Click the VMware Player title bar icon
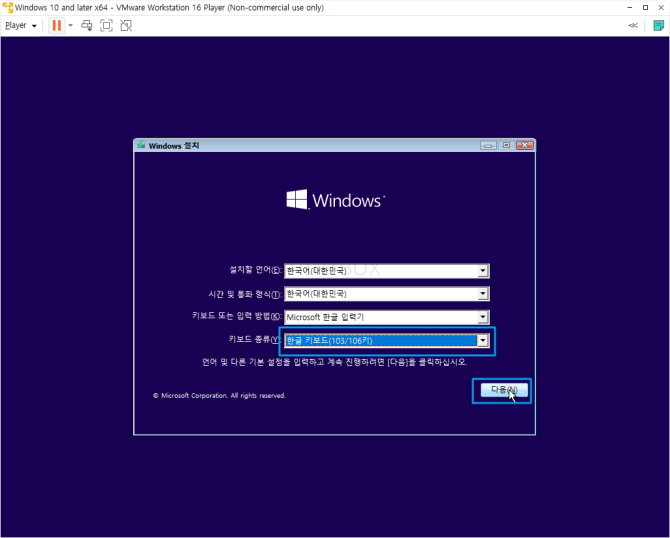Screen dimensions: 670x538 coord(8,8)
